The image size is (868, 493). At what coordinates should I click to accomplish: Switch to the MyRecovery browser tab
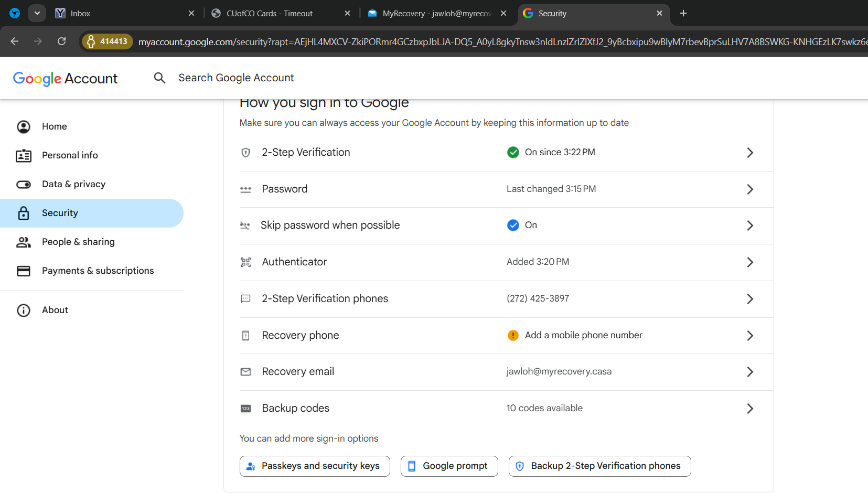coord(437,13)
